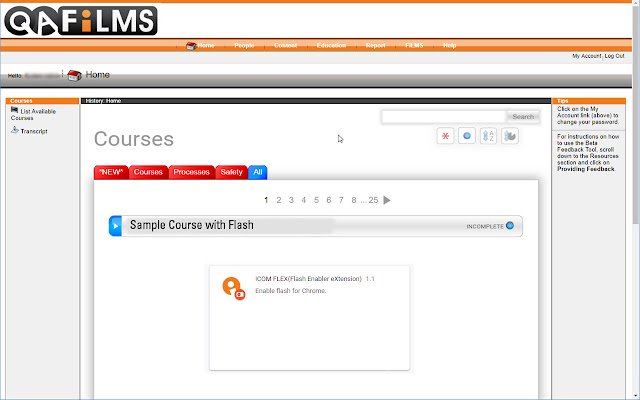The image size is (640, 400).
Task: Click the Log Out link
Action: pos(614,56)
